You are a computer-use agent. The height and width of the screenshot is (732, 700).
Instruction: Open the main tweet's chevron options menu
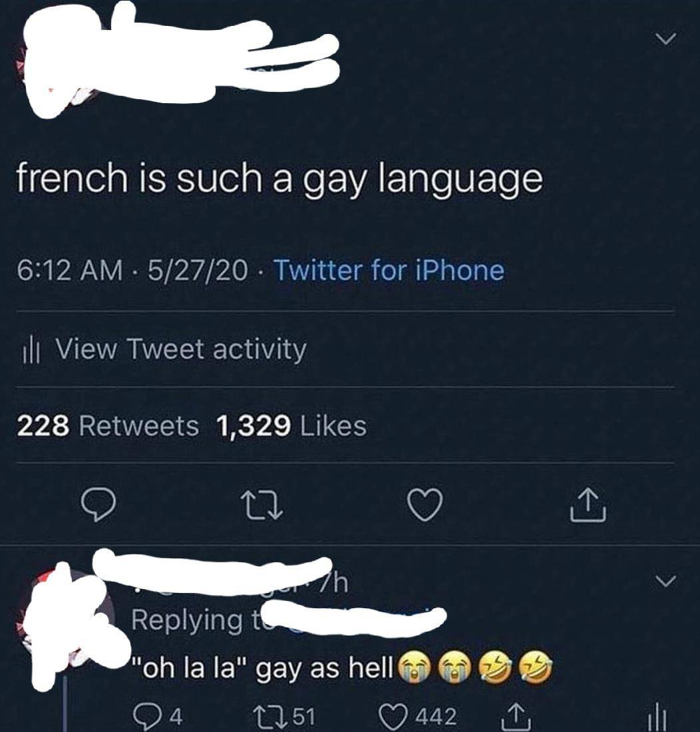tap(664, 39)
